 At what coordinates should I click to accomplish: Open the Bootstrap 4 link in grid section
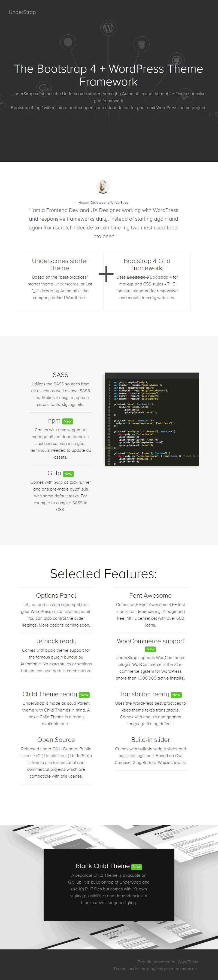(x=161, y=277)
